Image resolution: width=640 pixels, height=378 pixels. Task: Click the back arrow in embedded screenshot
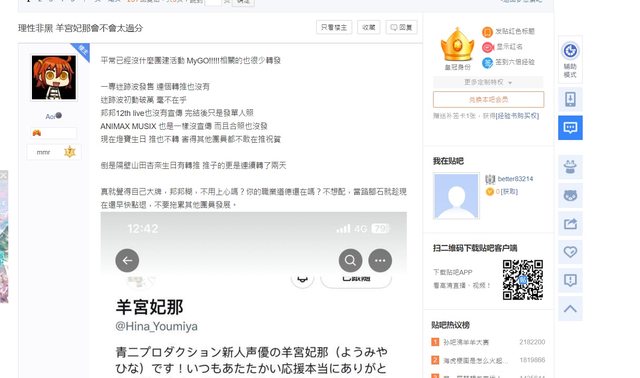pyautogui.click(x=127, y=260)
